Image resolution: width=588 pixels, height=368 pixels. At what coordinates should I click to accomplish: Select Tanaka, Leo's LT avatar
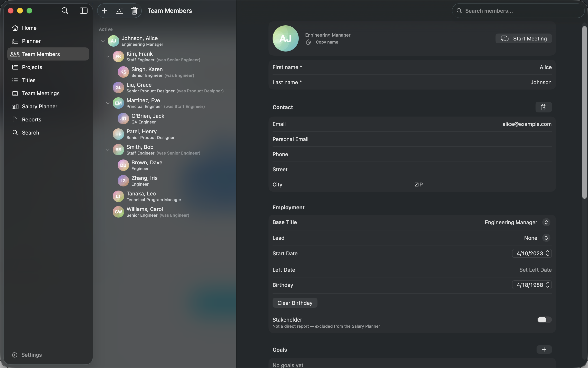point(118,196)
